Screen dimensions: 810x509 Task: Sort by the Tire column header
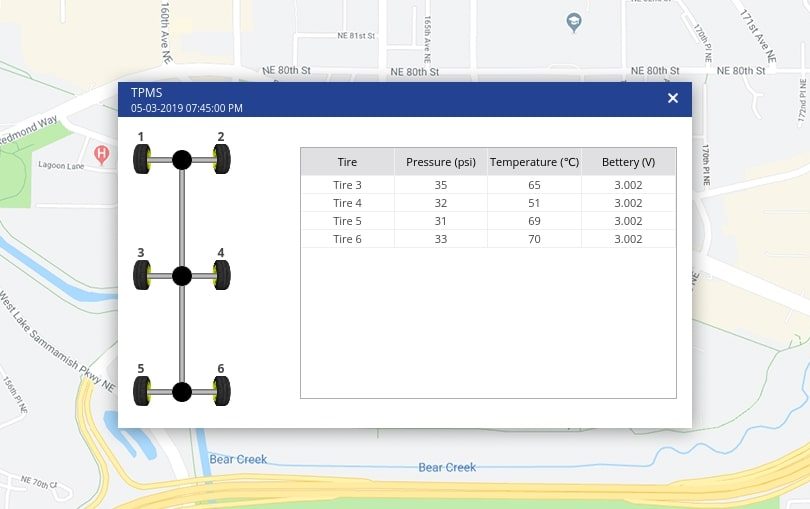coord(347,162)
